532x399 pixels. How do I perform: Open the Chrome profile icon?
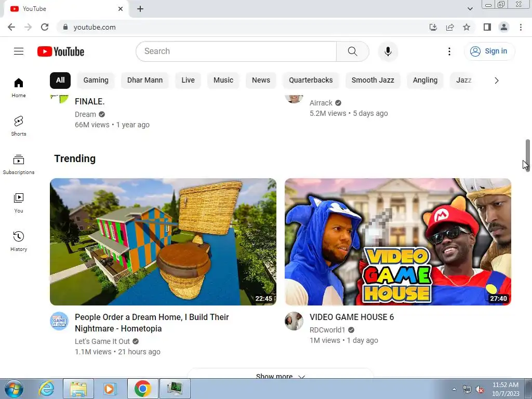pyautogui.click(x=504, y=27)
